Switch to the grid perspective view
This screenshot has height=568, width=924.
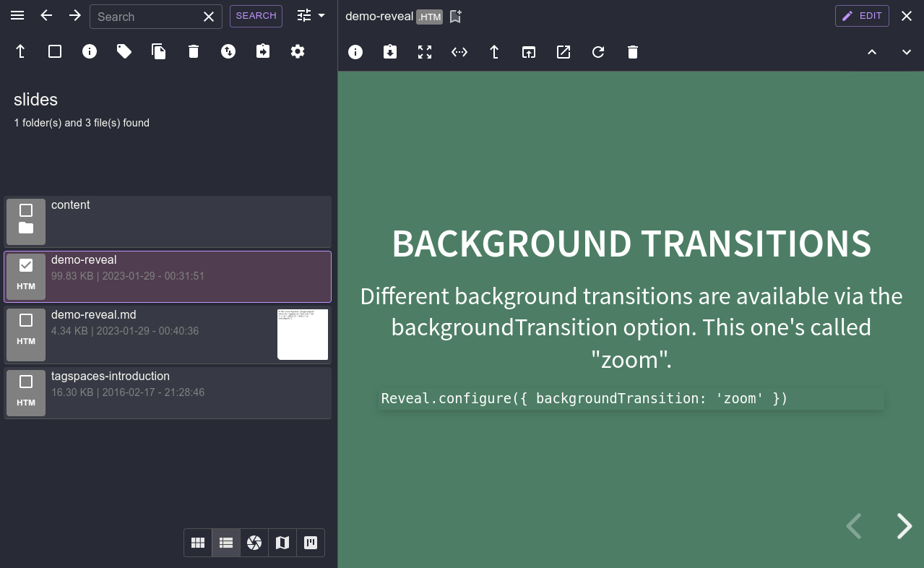tap(197, 543)
